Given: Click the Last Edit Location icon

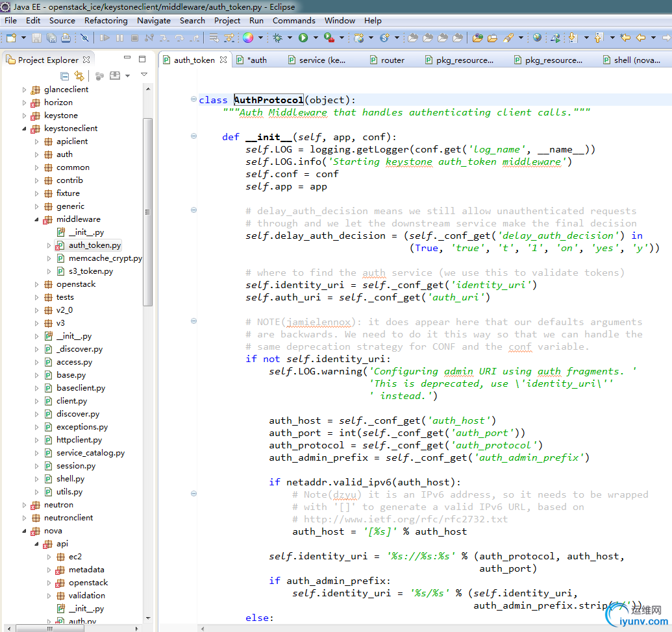Looking at the screenshot, I should coord(626,38).
